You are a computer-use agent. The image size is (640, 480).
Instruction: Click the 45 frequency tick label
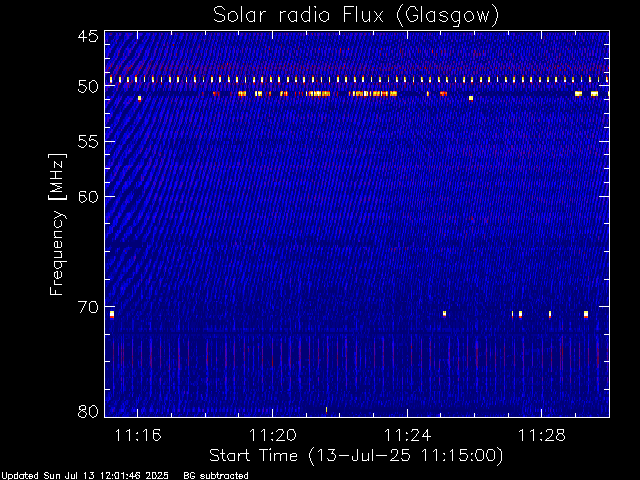[x=88, y=37]
